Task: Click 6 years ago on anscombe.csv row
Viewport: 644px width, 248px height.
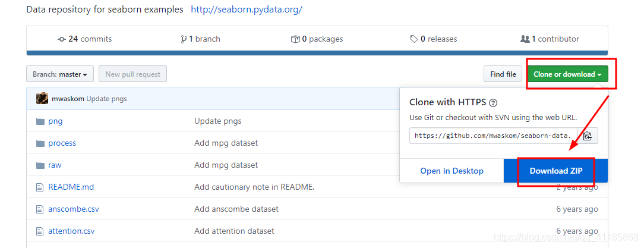Action: 577,209
